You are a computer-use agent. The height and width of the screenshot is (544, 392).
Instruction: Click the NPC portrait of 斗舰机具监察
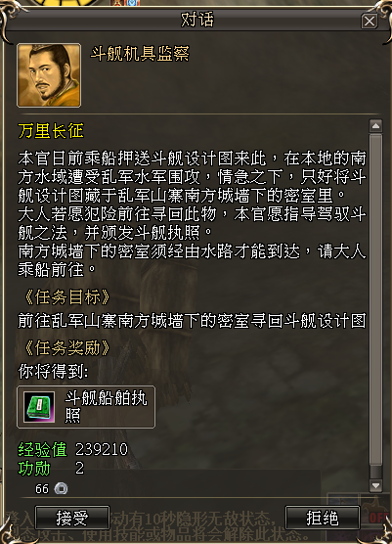click(49, 75)
